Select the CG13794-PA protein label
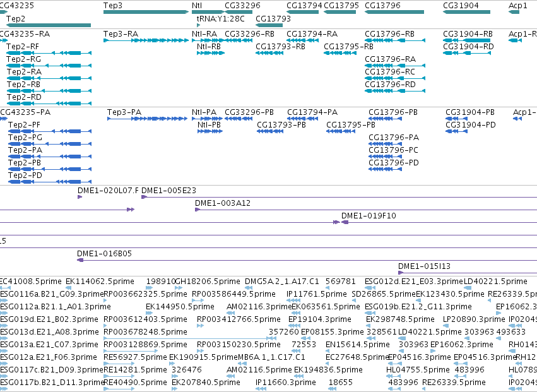This screenshot has width=537, height=392. point(312,112)
